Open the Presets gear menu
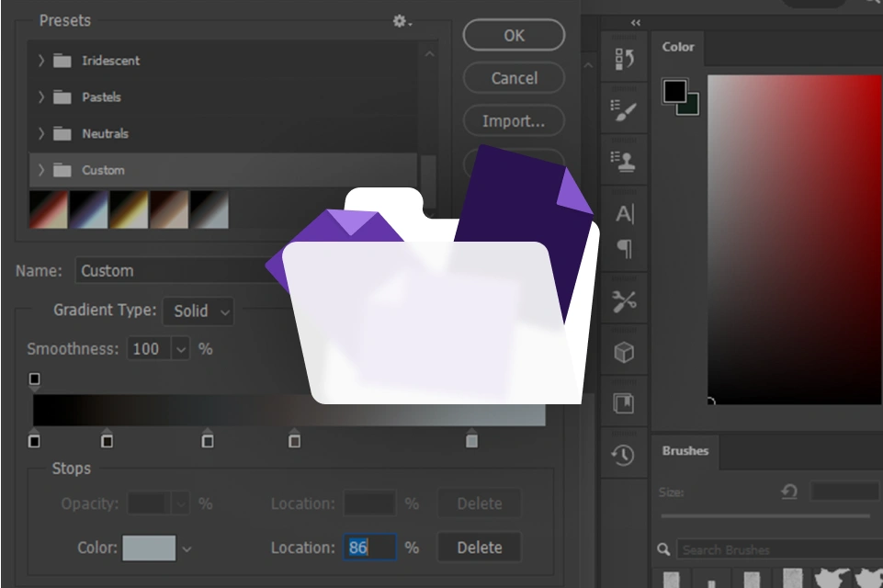883x588 pixels. pos(402,21)
